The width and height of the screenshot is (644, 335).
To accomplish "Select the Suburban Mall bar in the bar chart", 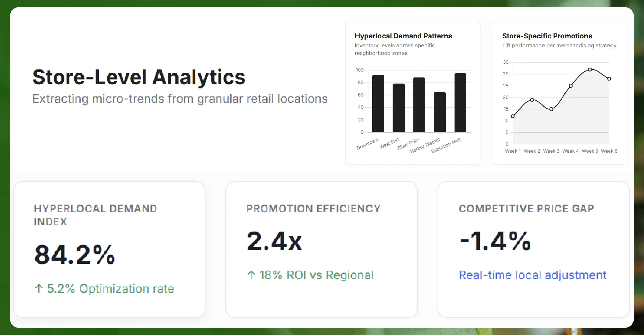I will pyautogui.click(x=460, y=103).
